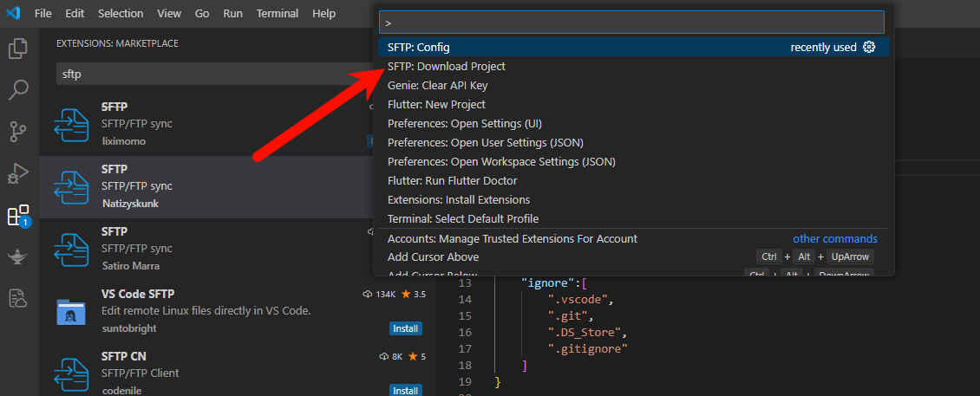
Task: Click the liximomo SFTP extension icon
Action: pyautogui.click(x=70, y=124)
